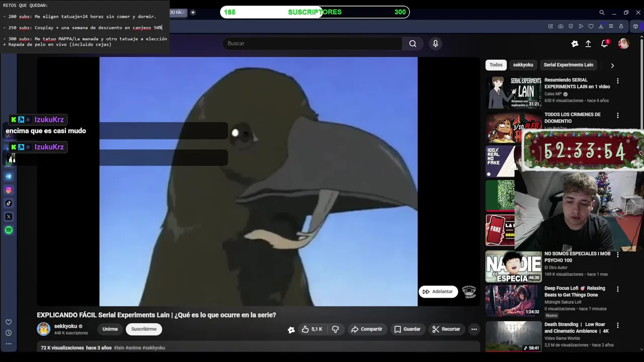Open options for NO SOMOS ESPECIALES video
The width and height of the screenshot is (644, 362).
[x=618, y=254]
